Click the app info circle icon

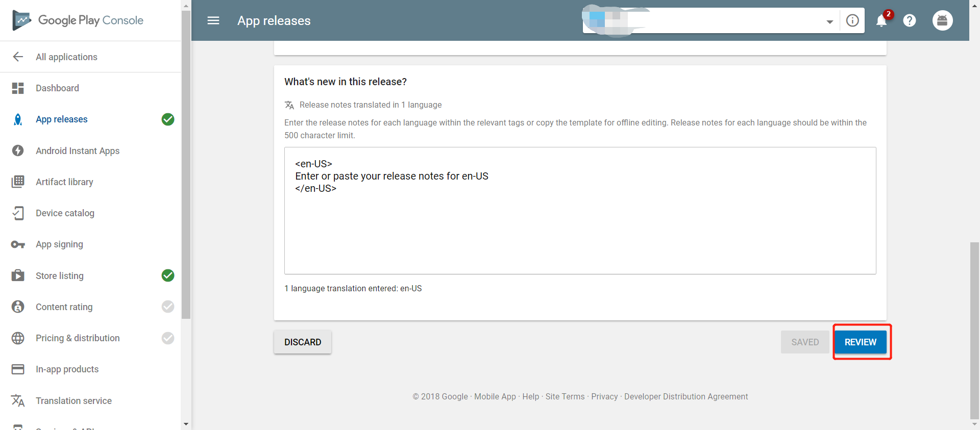point(852,20)
